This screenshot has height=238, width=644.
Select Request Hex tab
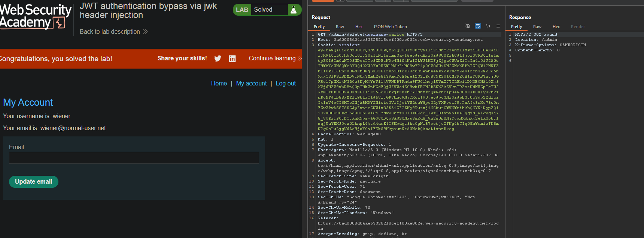tap(359, 27)
